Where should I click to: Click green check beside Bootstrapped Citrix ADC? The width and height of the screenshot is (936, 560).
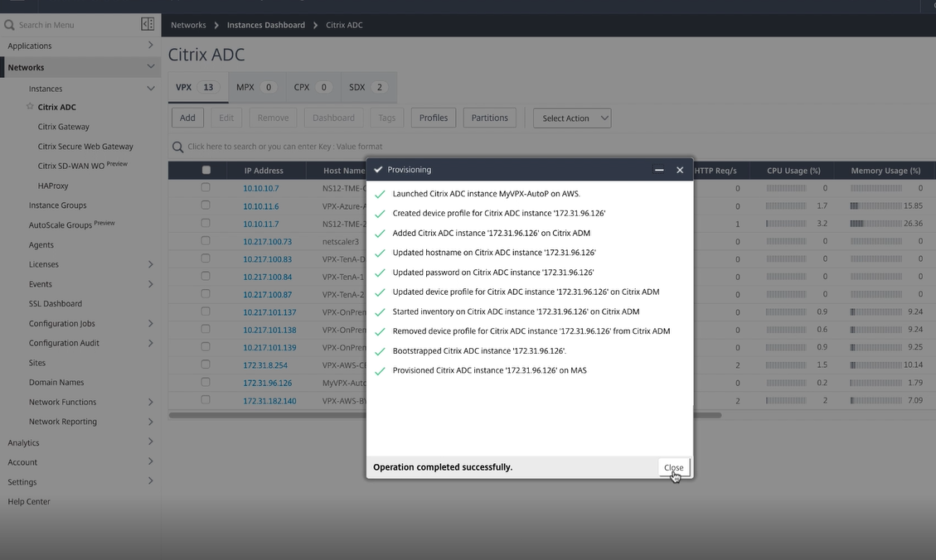[380, 351]
